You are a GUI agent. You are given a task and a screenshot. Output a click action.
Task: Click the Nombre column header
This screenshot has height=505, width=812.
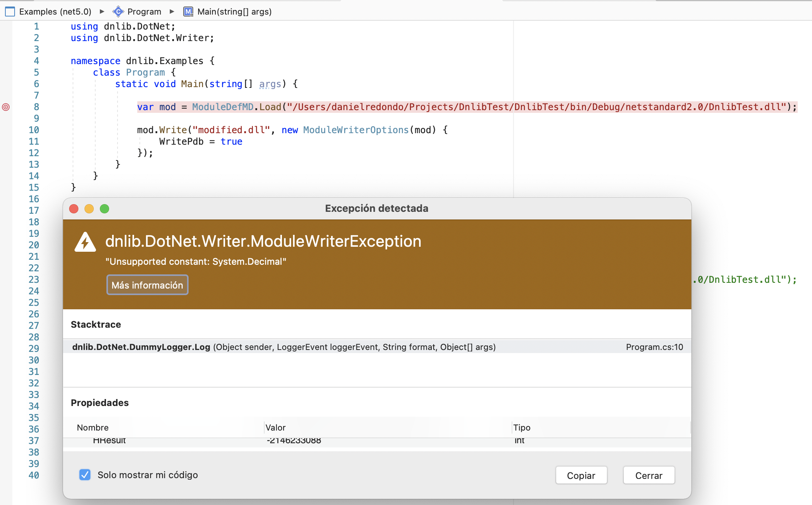93,427
